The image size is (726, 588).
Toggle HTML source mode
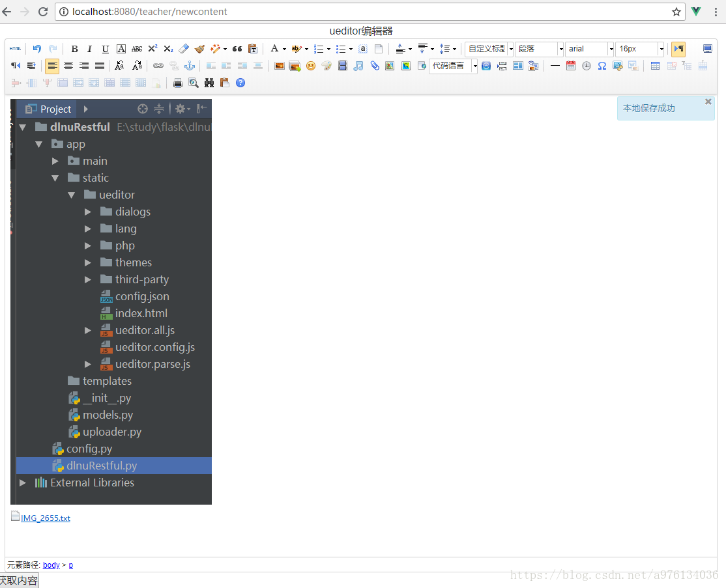15,49
